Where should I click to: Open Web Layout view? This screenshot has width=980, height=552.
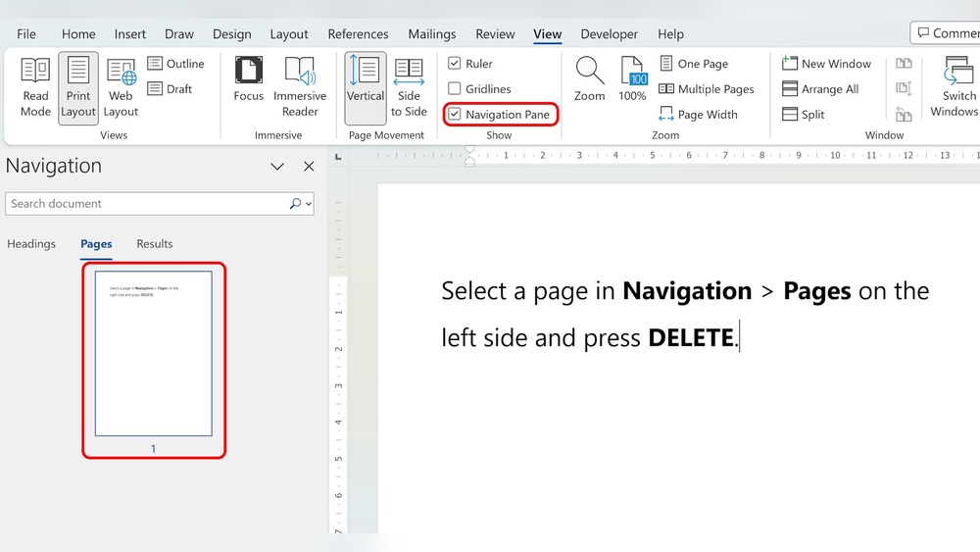pos(122,86)
